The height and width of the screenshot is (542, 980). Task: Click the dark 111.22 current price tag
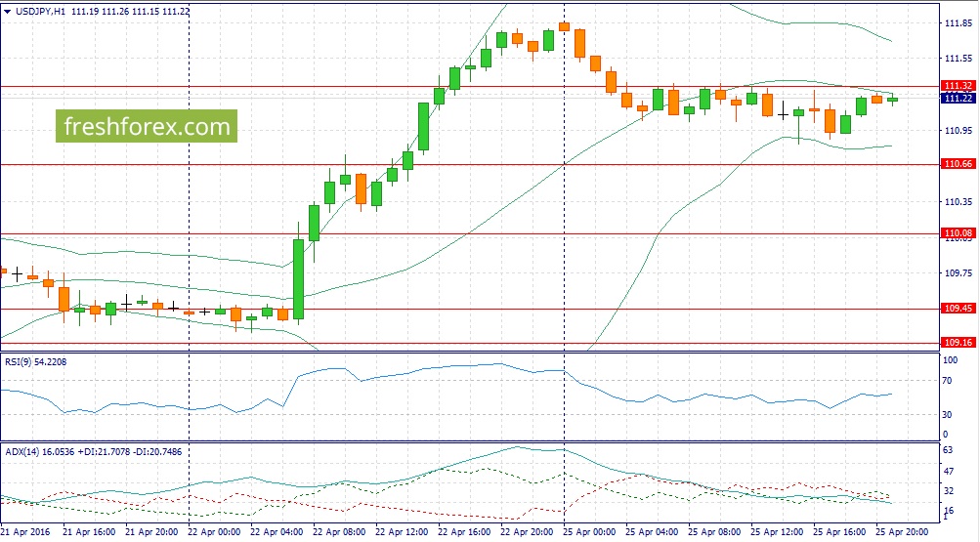(x=958, y=99)
